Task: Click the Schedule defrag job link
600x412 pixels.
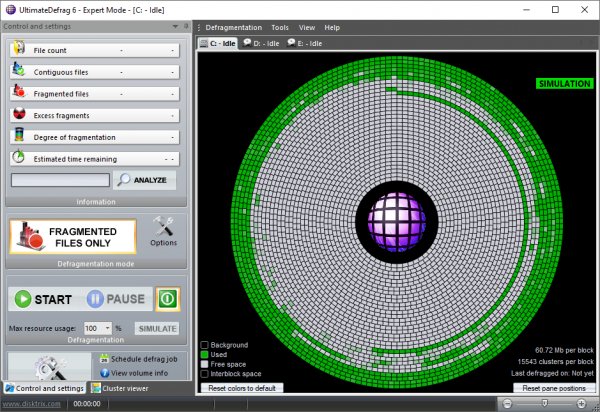Action: tap(144, 359)
